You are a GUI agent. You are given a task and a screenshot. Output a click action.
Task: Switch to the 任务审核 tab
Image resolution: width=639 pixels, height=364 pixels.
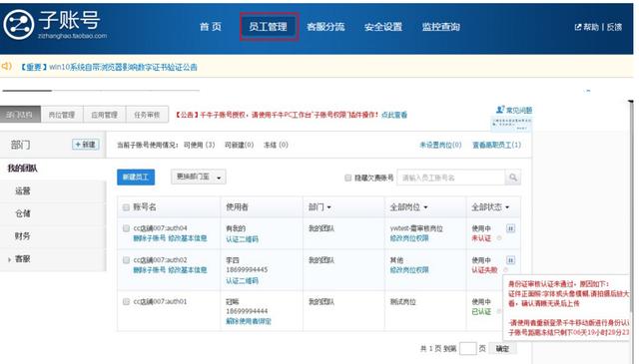147,115
